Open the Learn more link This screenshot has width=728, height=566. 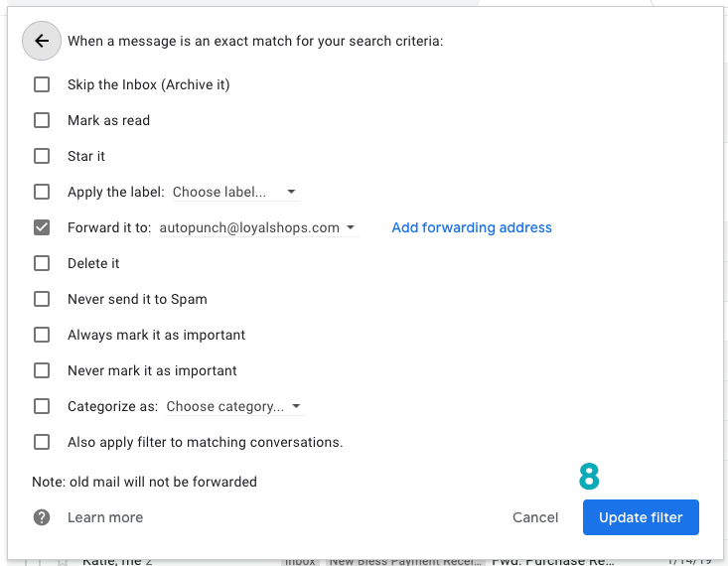pyautogui.click(x=105, y=517)
